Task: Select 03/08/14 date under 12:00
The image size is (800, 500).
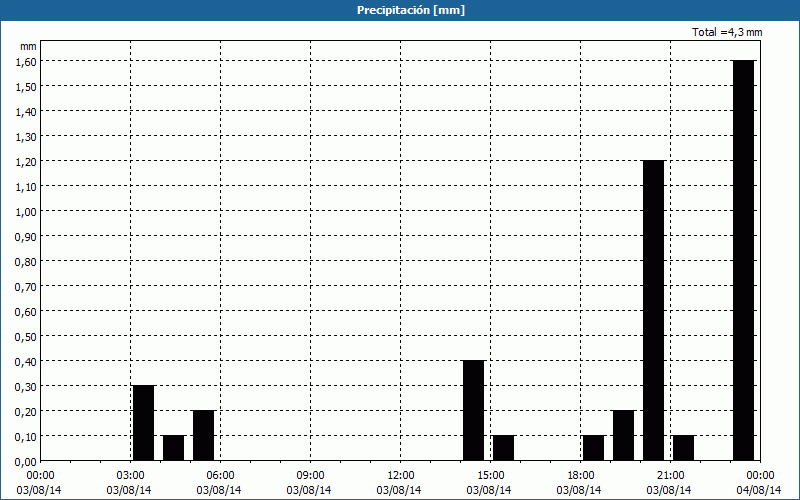Action: coord(399,490)
